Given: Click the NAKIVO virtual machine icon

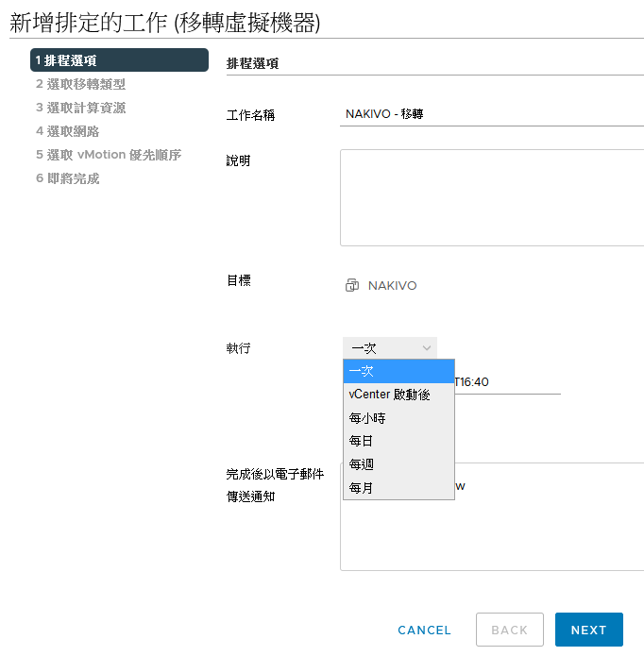Looking at the screenshot, I should [x=352, y=285].
